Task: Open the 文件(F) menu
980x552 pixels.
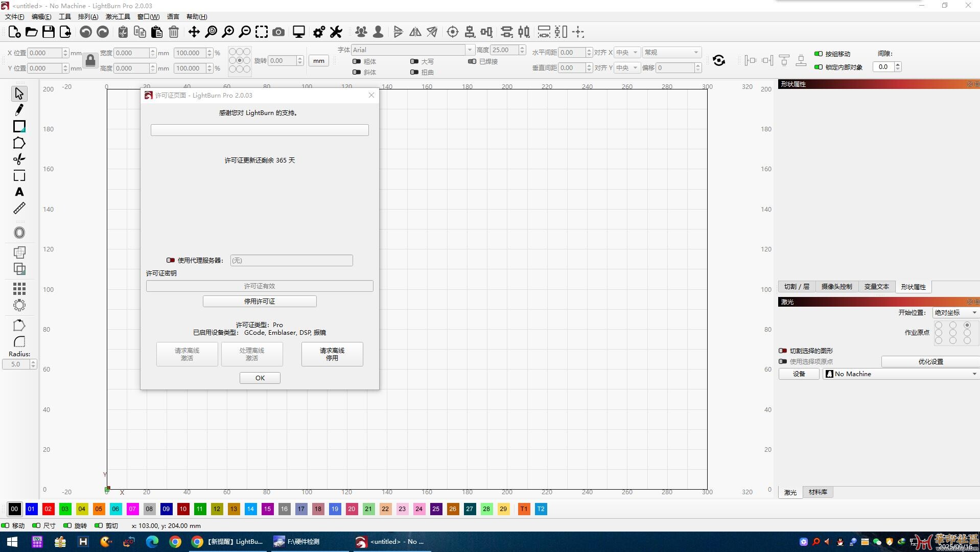Action: click(x=15, y=17)
